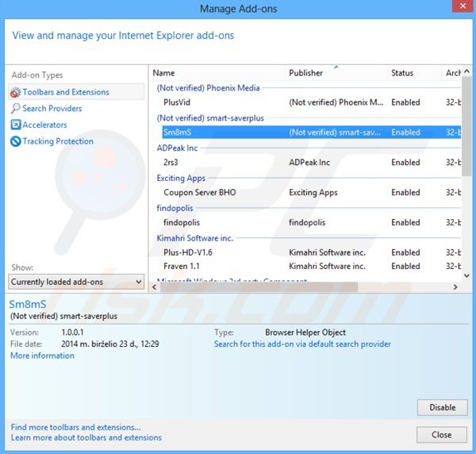Select Coupon Server BHO add-on
Screen dimensions: 476x454
[199, 193]
